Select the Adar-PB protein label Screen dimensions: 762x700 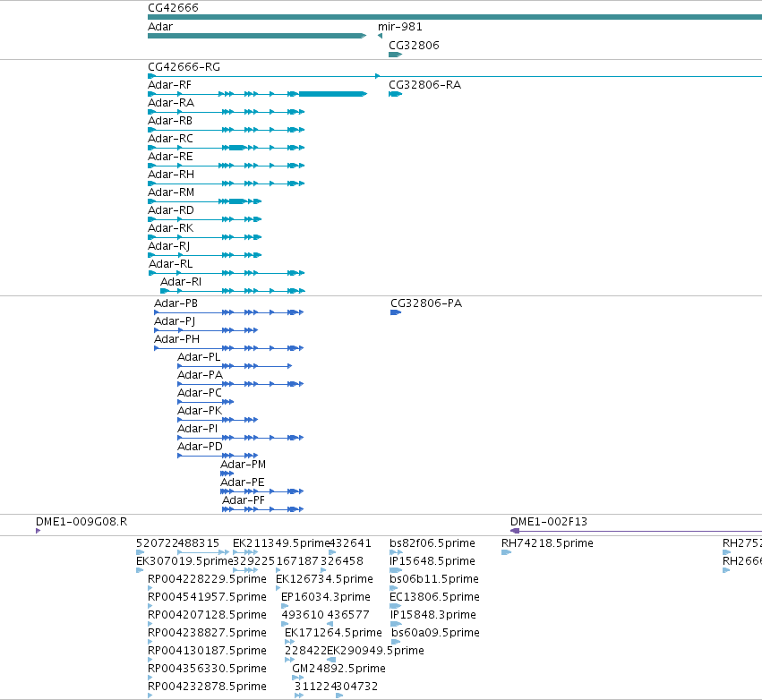click(x=176, y=303)
